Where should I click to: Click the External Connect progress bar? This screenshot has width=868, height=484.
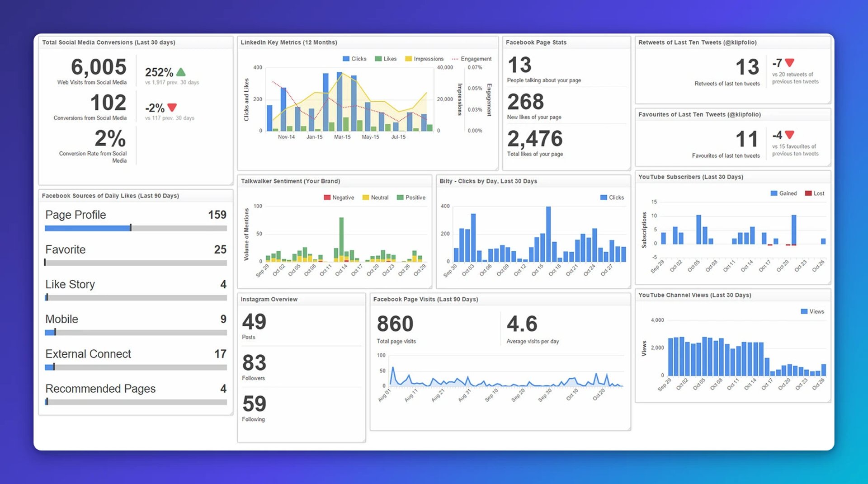(x=136, y=367)
